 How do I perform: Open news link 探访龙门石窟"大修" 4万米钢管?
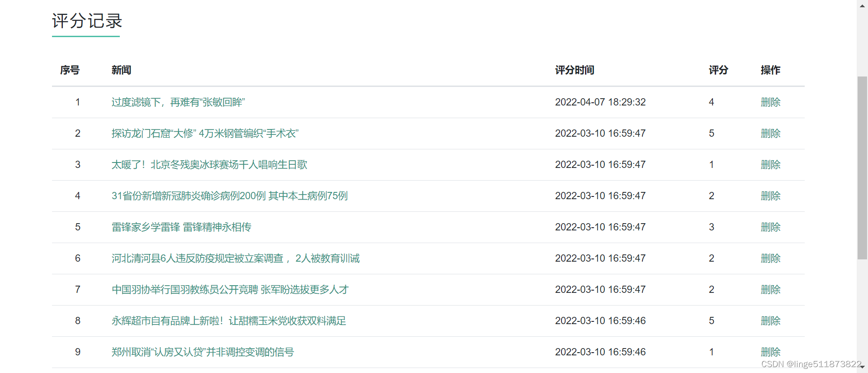205,134
